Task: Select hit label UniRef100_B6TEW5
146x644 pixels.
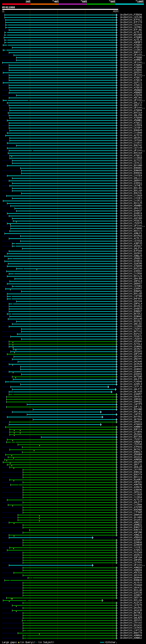Action: tap(131, 376)
